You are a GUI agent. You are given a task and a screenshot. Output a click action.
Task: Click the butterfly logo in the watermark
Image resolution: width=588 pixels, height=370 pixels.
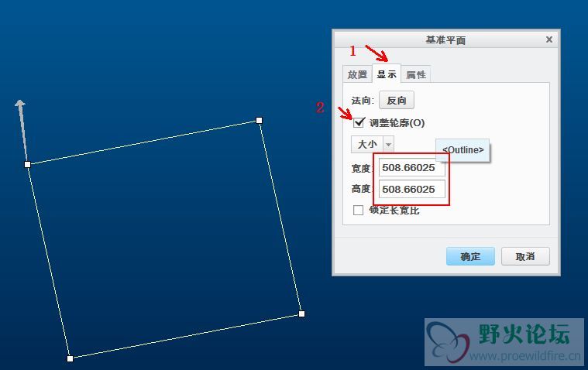[449, 342]
